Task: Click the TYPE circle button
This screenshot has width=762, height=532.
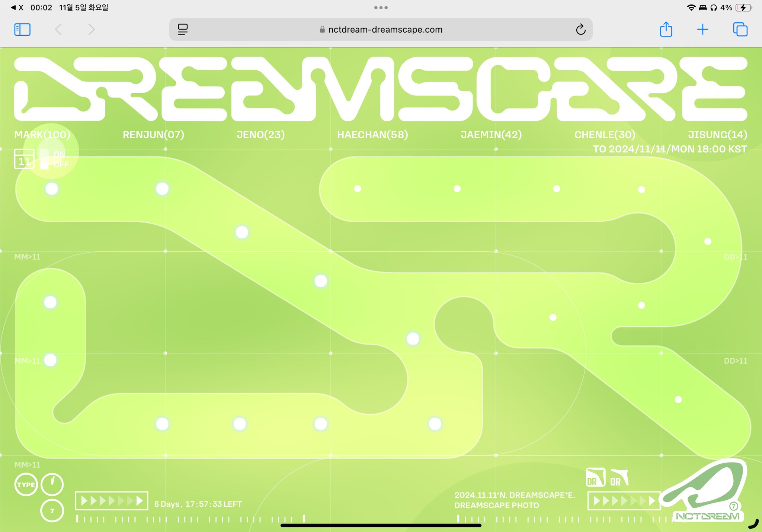Action: pos(26,484)
